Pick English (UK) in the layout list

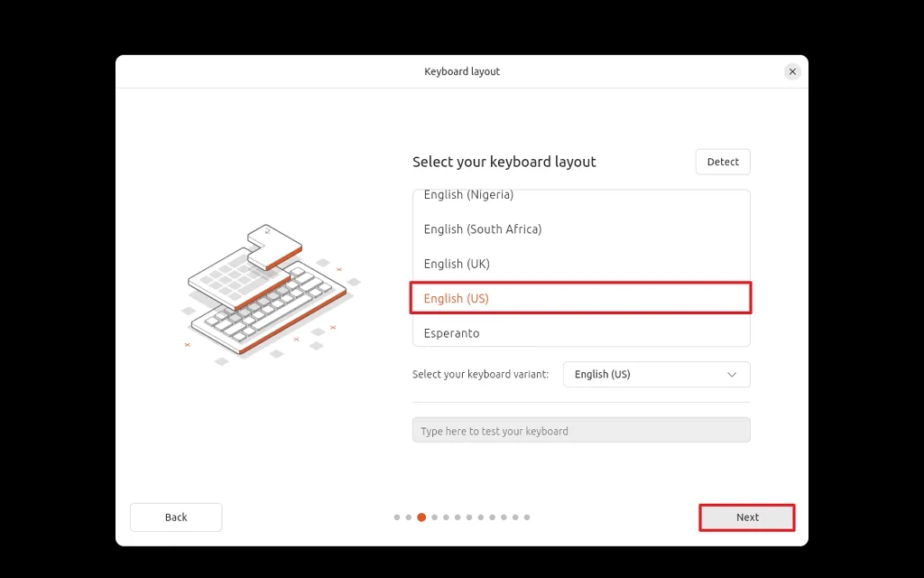coord(457,264)
